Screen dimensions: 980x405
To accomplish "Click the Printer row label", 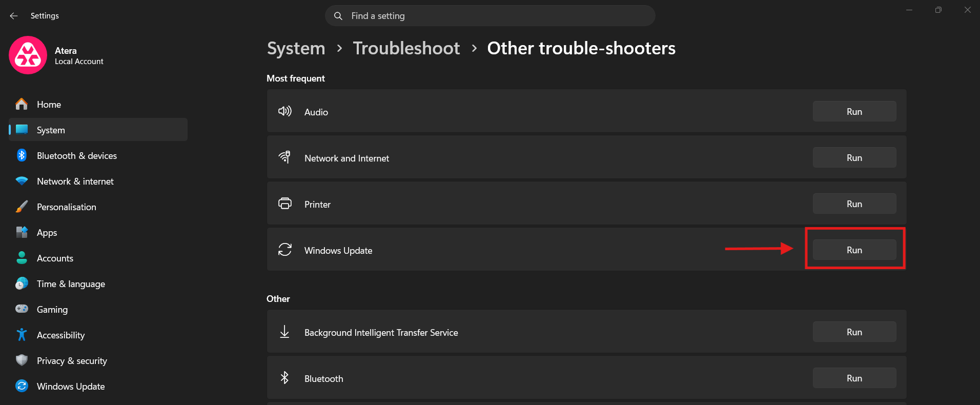I will point(317,204).
